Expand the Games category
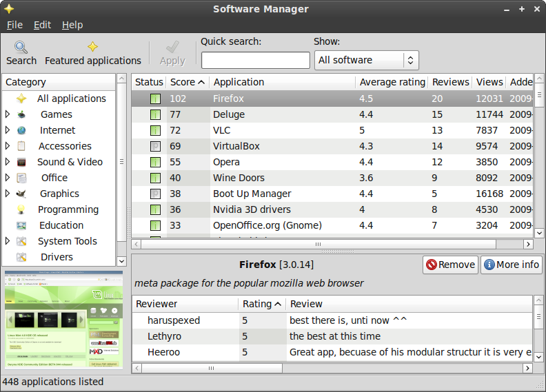 coord(8,114)
